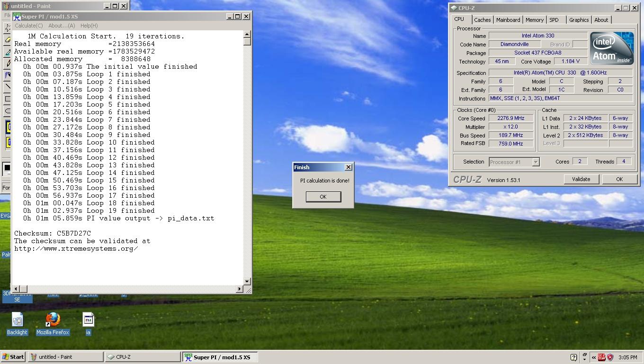644x364 pixels.
Task: Switch to the Caches tab in CPU-Z
Action: click(x=483, y=20)
